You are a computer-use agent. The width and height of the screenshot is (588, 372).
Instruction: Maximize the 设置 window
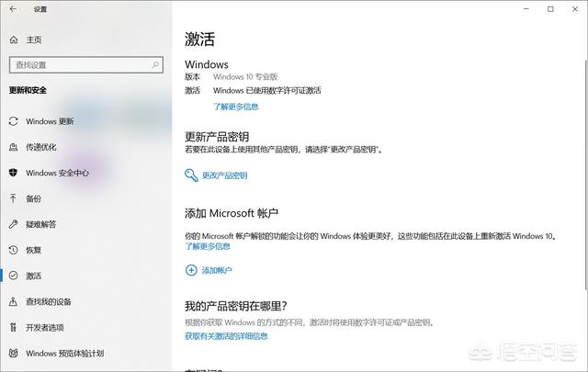550,9
